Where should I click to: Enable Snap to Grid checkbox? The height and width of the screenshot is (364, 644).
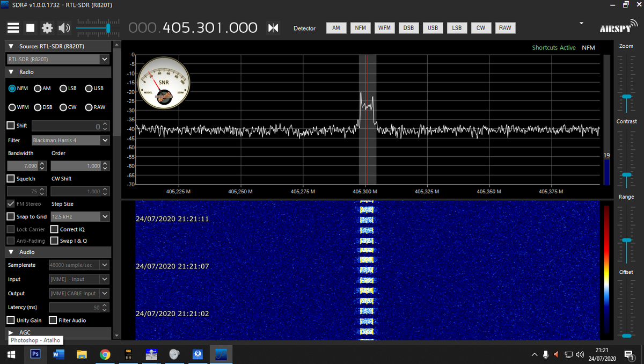click(x=11, y=216)
